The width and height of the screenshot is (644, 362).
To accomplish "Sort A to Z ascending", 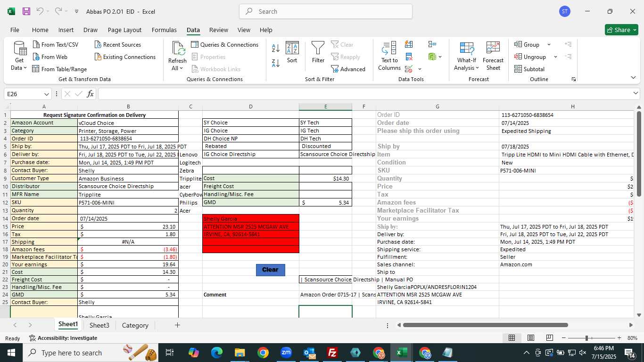I will pos(276,48).
